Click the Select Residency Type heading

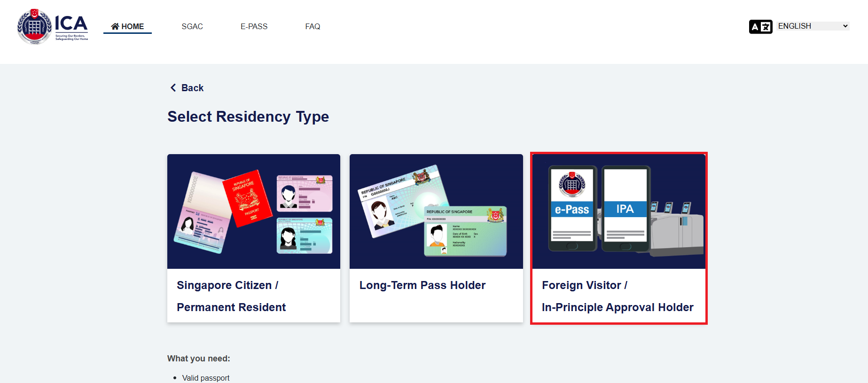248,117
